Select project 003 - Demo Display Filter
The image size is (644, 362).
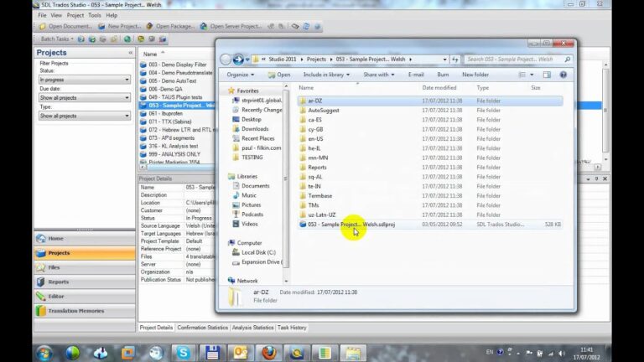coord(177,65)
